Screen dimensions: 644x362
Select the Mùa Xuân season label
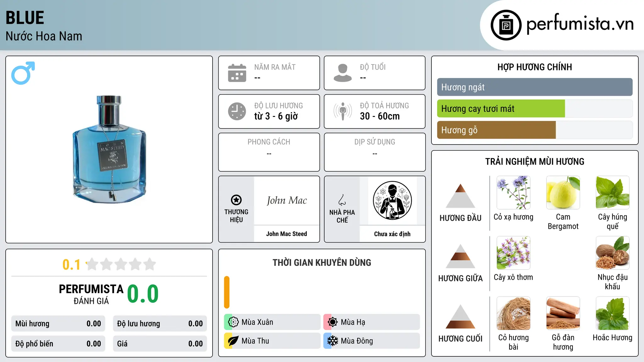[257, 322]
